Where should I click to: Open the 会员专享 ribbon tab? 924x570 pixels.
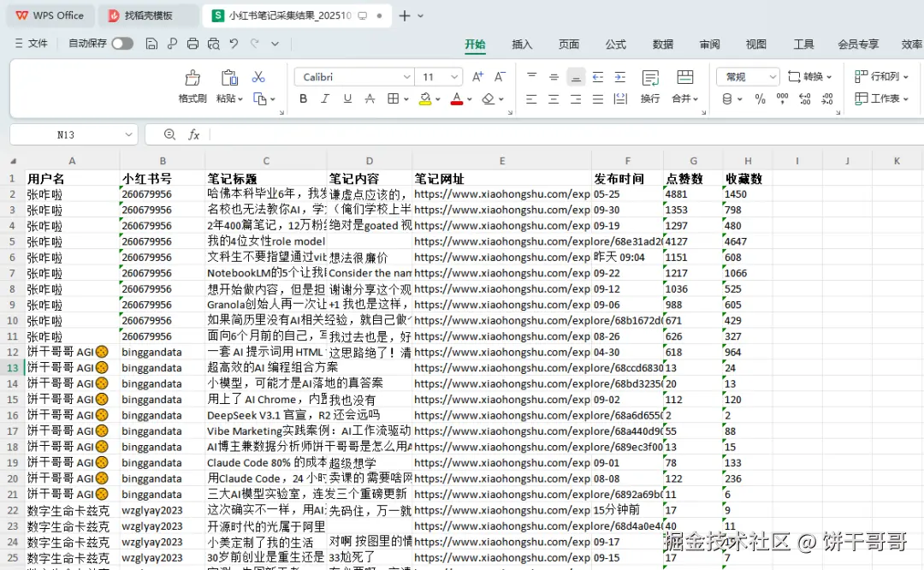pyautogui.click(x=858, y=45)
